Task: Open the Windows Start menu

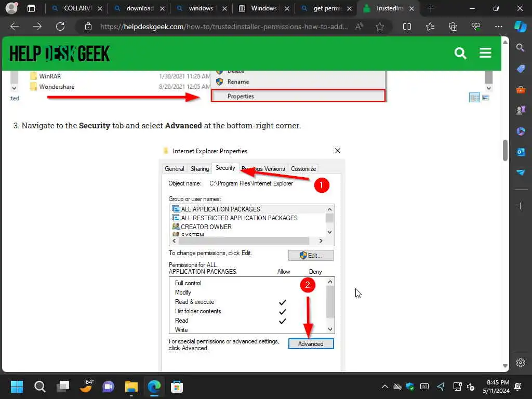Action: point(17,387)
